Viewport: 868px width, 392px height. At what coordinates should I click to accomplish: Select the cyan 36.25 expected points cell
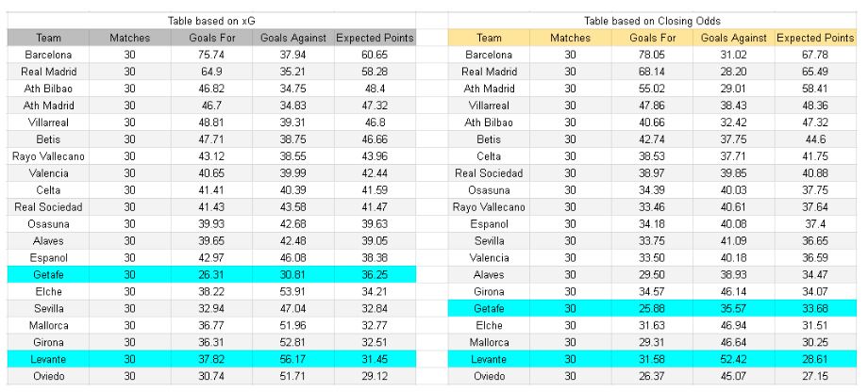click(376, 272)
